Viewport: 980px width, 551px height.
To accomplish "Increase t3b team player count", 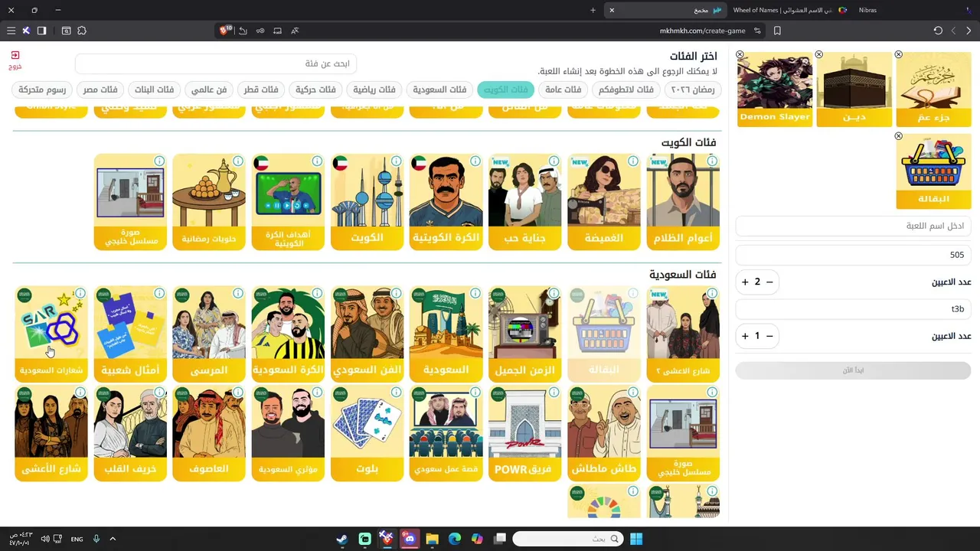I will coord(745,336).
